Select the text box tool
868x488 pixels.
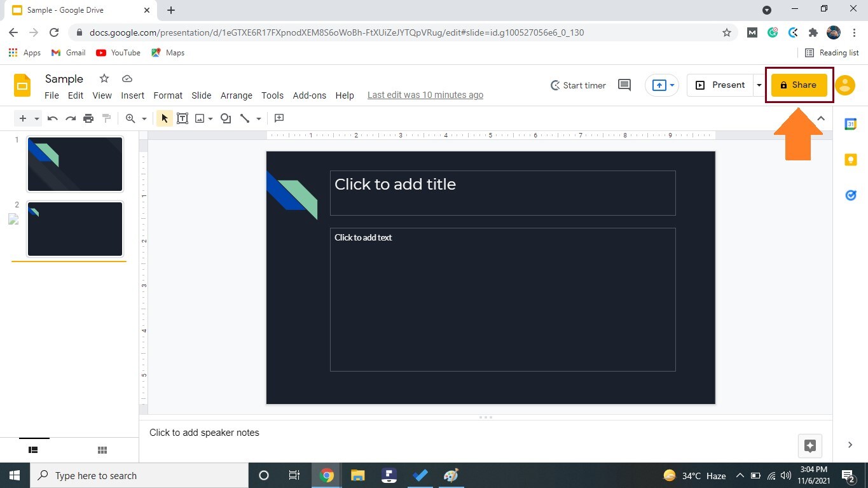pos(183,118)
